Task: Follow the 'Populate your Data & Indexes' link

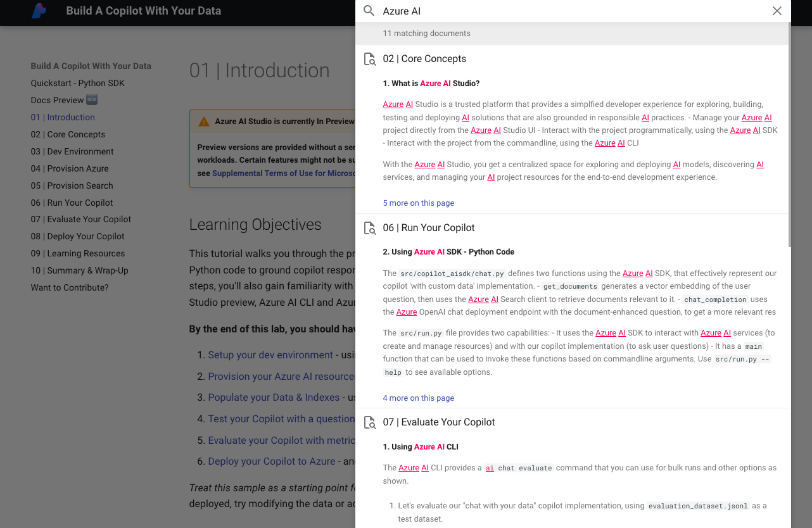Action: pyautogui.click(x=274, y=398)
